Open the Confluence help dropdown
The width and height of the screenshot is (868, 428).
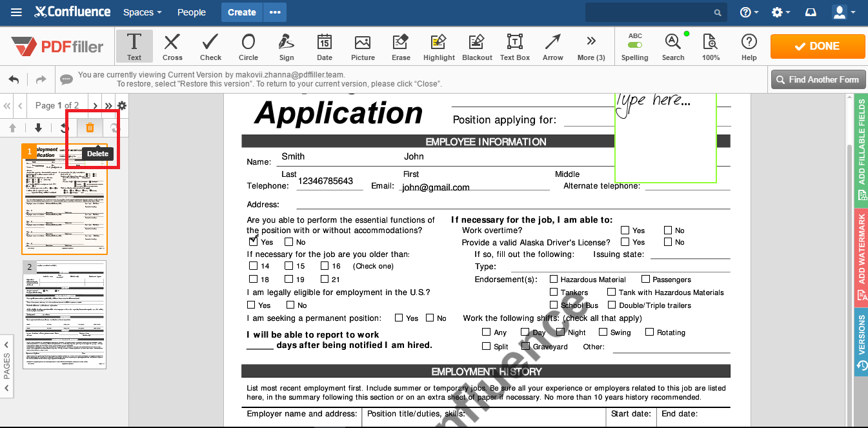pyautogui.click(x=749, y=12)
